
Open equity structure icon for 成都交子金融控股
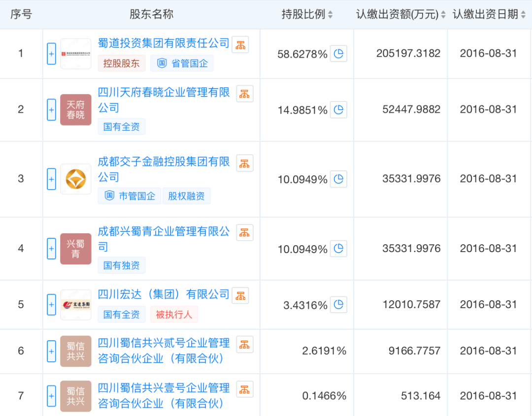(245, 162)
